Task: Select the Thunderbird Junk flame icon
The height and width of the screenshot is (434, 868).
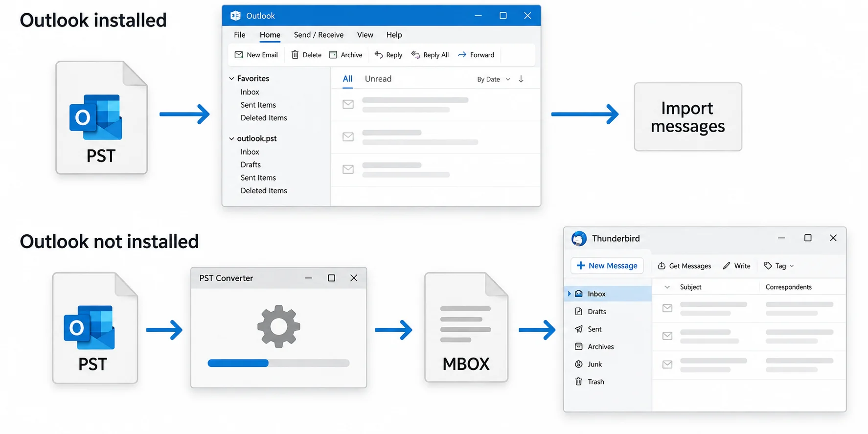Action: (579, 364)
